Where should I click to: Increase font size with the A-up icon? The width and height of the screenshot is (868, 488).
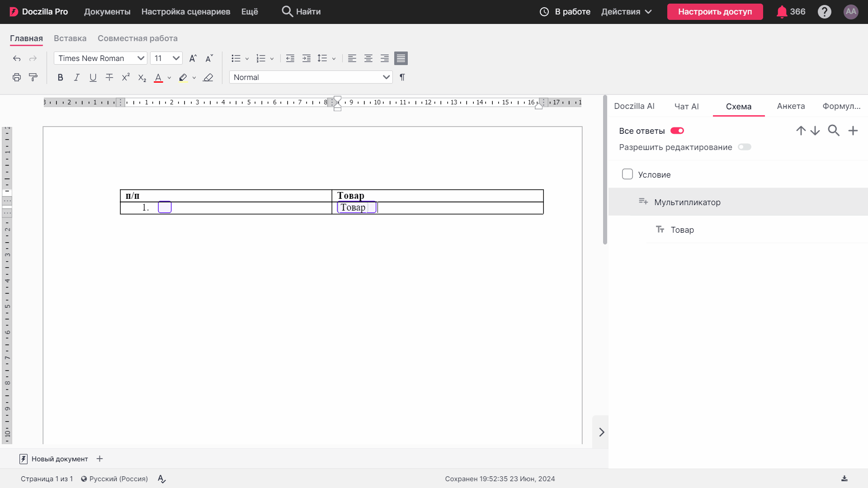[193, 58]
